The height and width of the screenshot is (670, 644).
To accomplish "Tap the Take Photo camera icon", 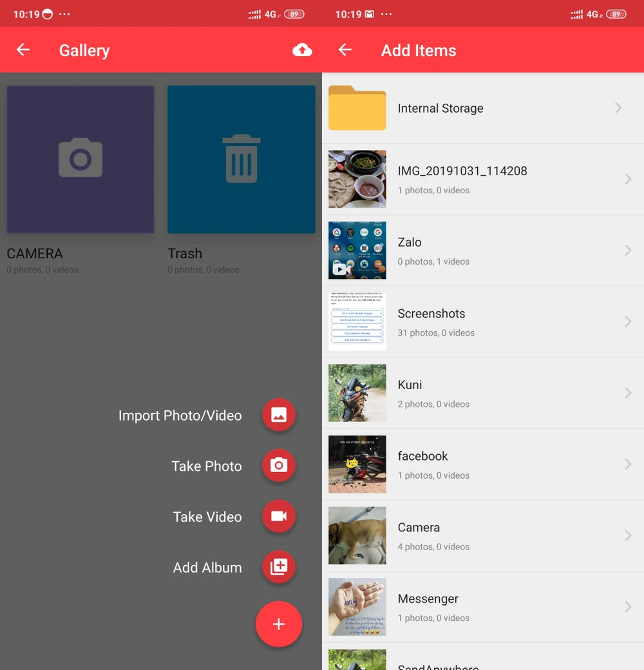I will 278,466.
